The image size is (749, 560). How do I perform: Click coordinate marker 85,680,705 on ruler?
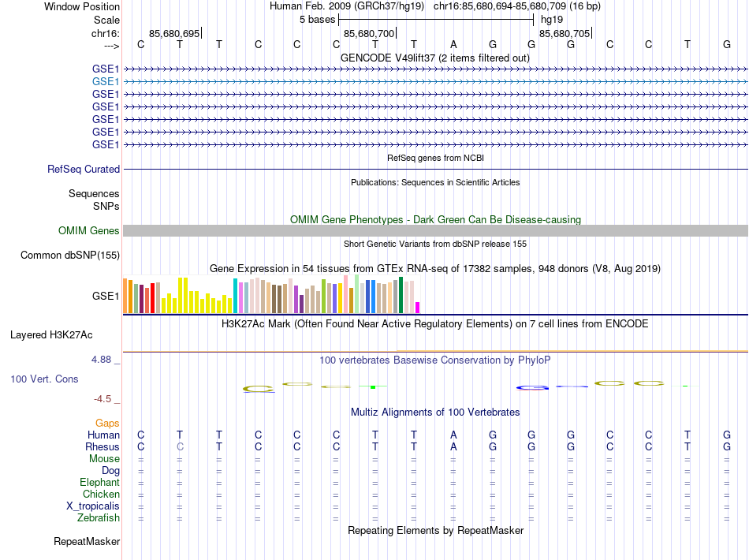565,33
